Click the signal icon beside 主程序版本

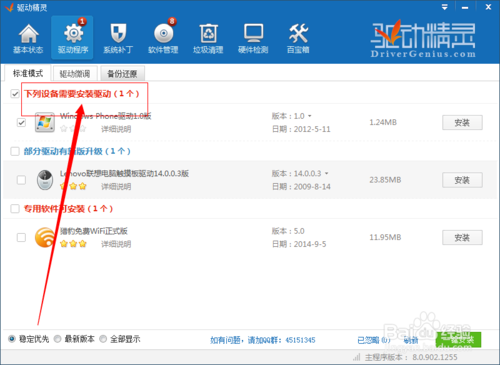(357, 357)
